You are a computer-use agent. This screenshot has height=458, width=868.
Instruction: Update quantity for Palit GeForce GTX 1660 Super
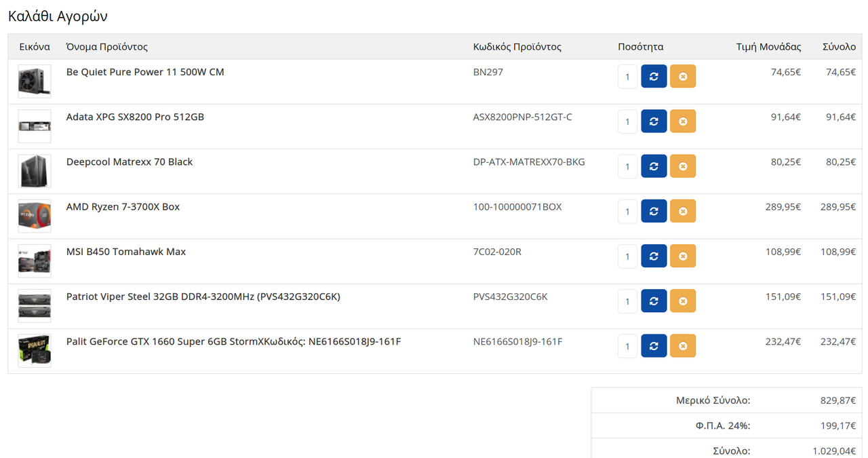click(654, 345)
